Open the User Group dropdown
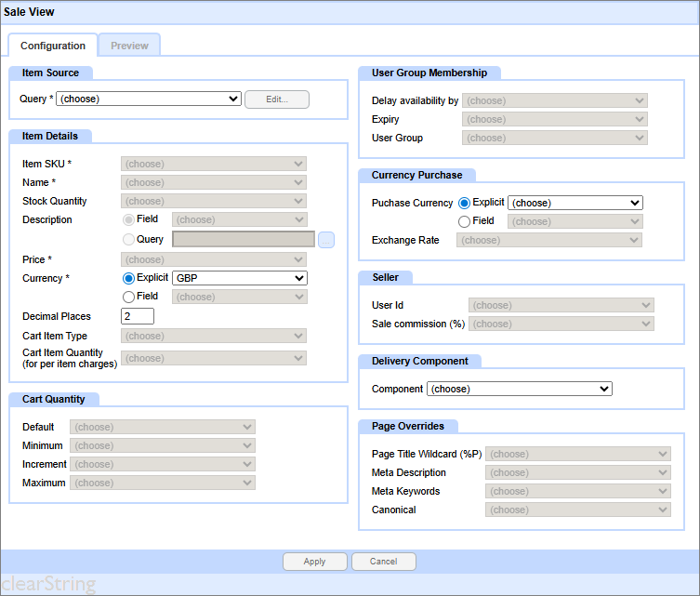Screen dimensions: 700x596 click(x=554, y=138)
